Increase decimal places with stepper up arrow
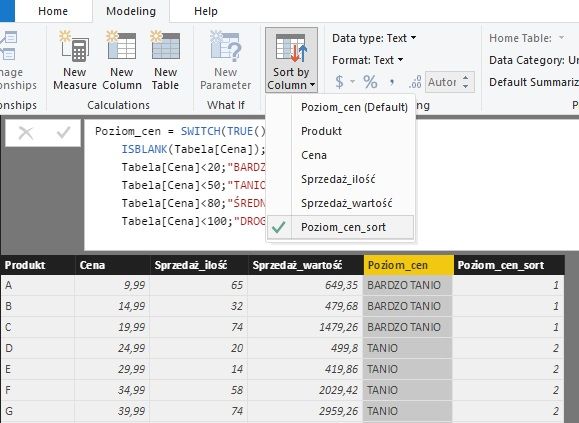The width and height of the screenshot is (579, 423). coord(466,78)
